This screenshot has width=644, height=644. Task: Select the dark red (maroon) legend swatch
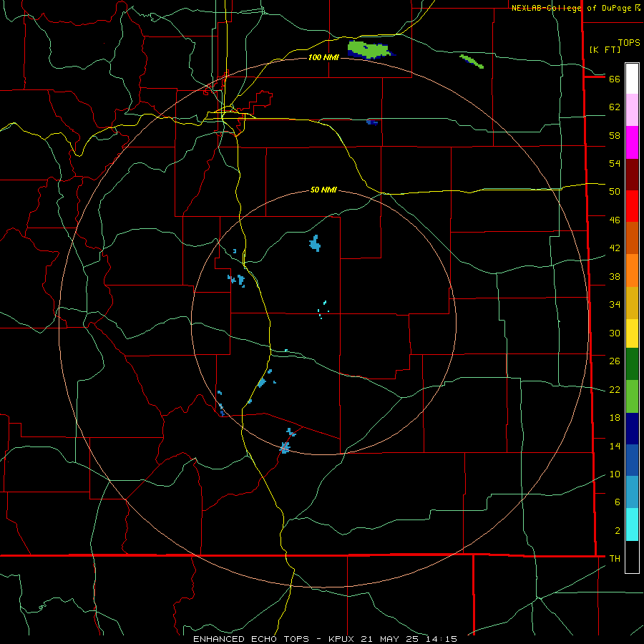pos(632,175)
